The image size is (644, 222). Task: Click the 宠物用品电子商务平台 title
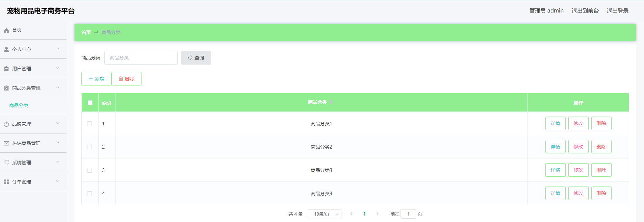(x=41, y=11)
